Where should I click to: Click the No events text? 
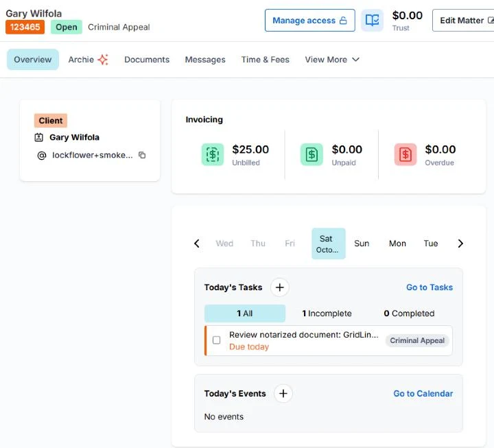[224, 417]
